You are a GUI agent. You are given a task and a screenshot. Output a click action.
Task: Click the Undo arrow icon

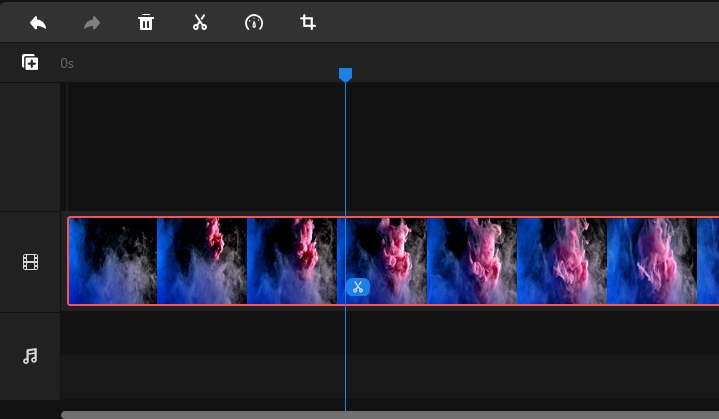point(38,22)
